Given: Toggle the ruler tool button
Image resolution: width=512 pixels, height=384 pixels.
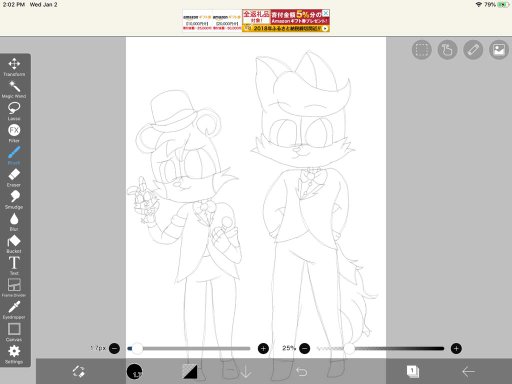Looking at the screenshot, I should (x=473, y=50).
